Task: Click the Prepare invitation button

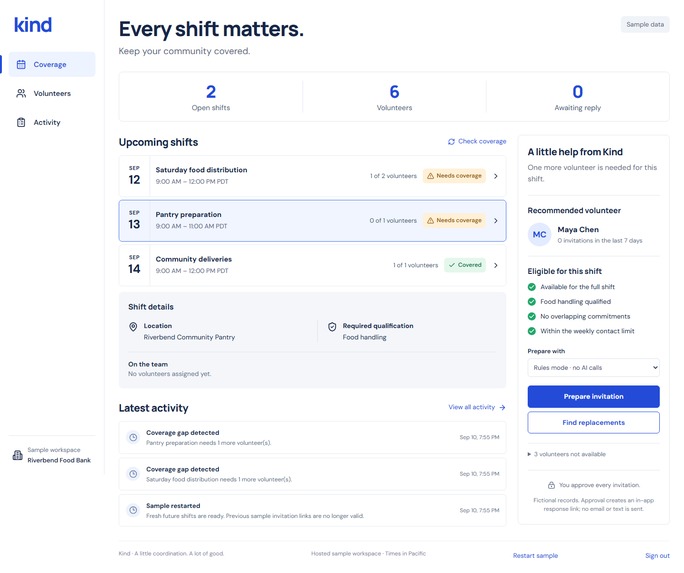Action: click(593, 396)
